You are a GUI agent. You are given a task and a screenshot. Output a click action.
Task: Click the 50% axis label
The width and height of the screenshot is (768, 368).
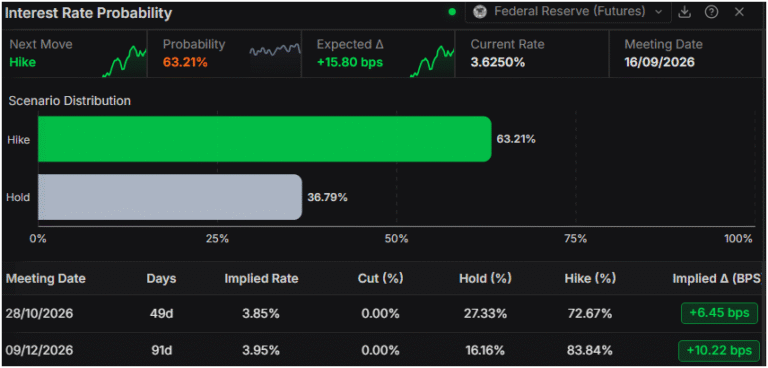point(397,239)
